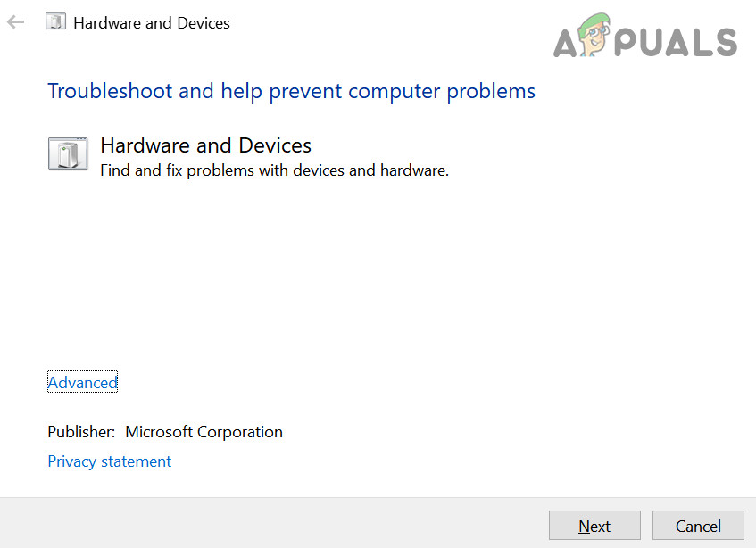Screen dimensions: 756x548
Task: Open the Advanced options link
Action: point(82,383)
